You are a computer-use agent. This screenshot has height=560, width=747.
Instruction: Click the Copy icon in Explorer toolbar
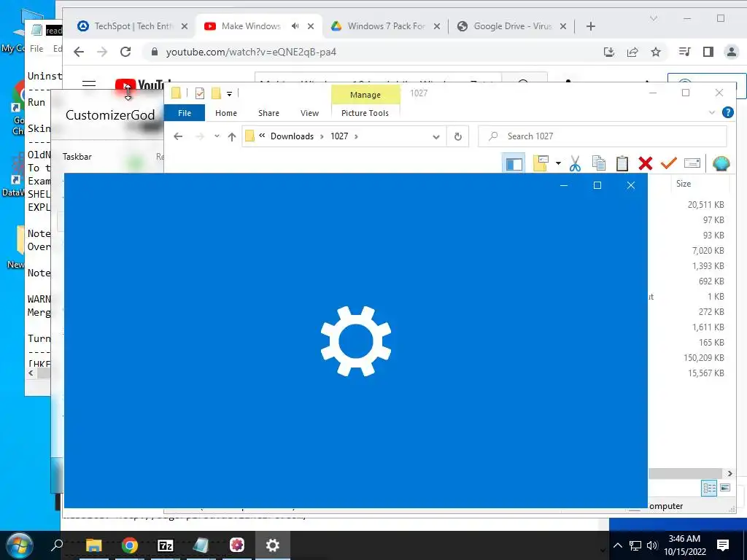[599, 163]
